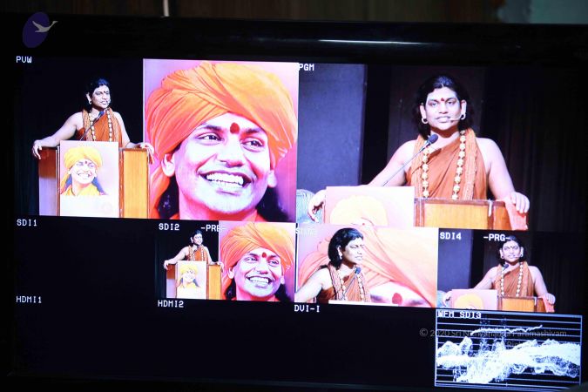This screenshot has height=392, width=588.
Task: Select the SDI2 source label
Action: point(169,226)
